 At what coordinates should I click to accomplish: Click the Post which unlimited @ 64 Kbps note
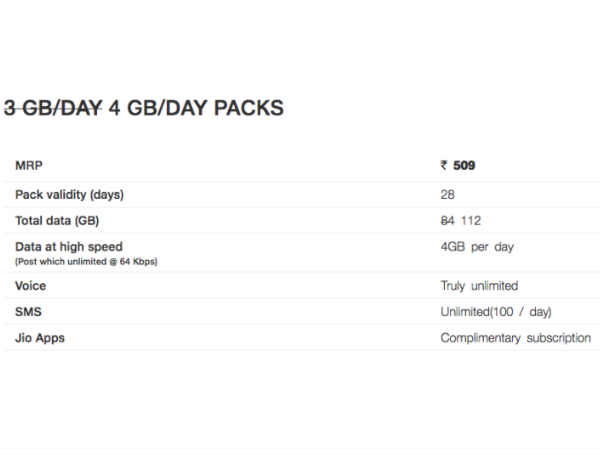[86, 262]
